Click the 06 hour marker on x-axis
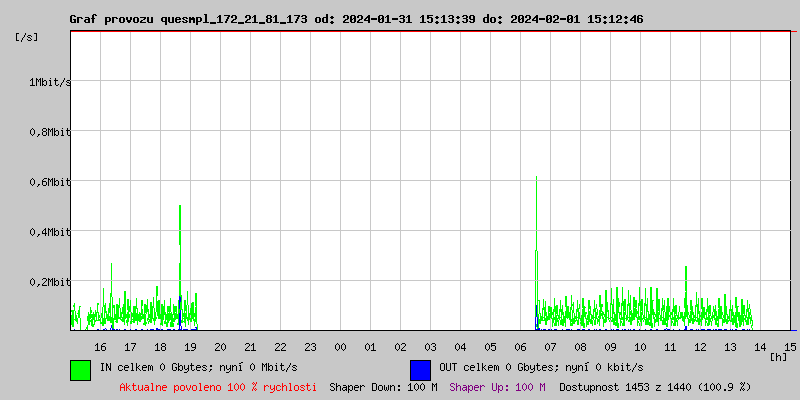The width and height of the screenshot is (800, 400). pyautogui.click(x=520, y=346)
